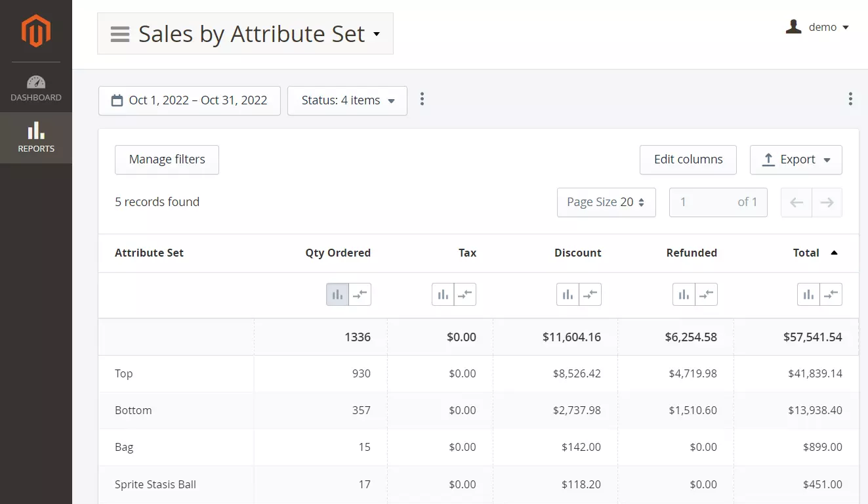Change the Page Size 20 selector
The width and height of the screenshot is (868, 504).
pos(606,203)
